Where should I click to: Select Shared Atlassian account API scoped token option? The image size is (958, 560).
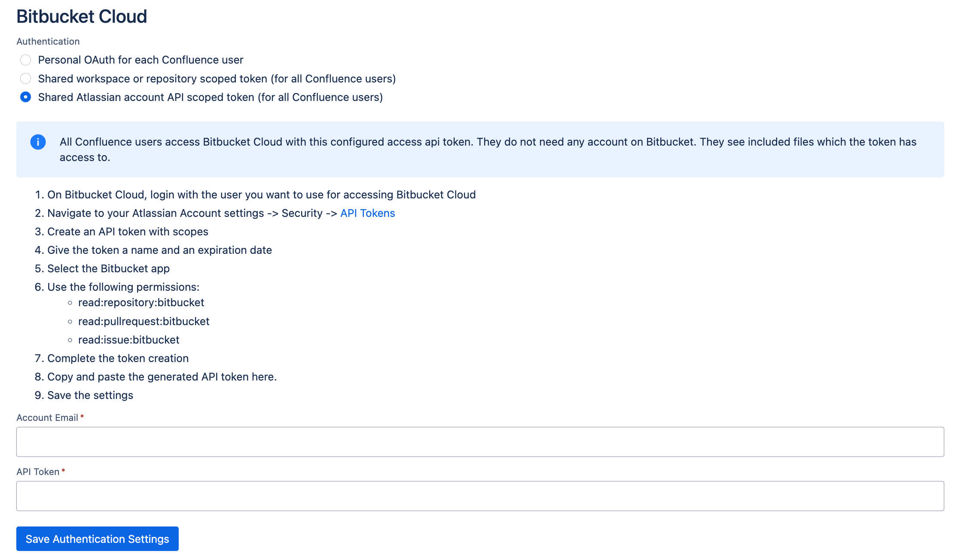pyautogui.click(x=26, y=97)
